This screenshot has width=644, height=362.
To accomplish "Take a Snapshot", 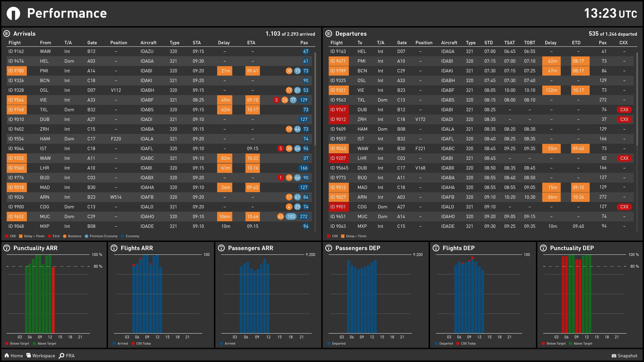I will 625,356.
